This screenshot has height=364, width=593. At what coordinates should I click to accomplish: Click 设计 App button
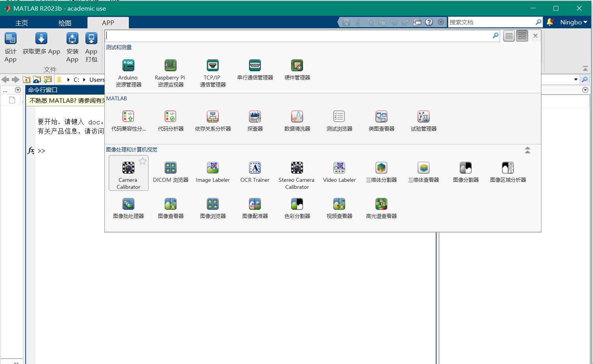pyautogui.click(x=11, y=47)
